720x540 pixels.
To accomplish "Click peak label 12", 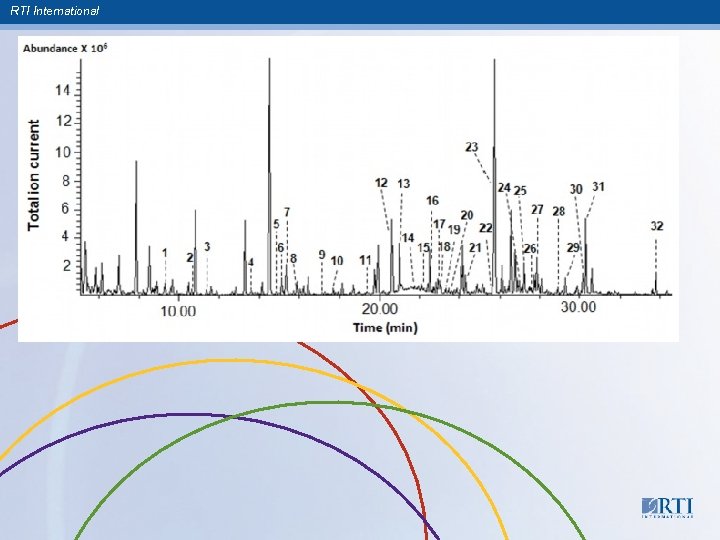I will (x=381, y=183).
